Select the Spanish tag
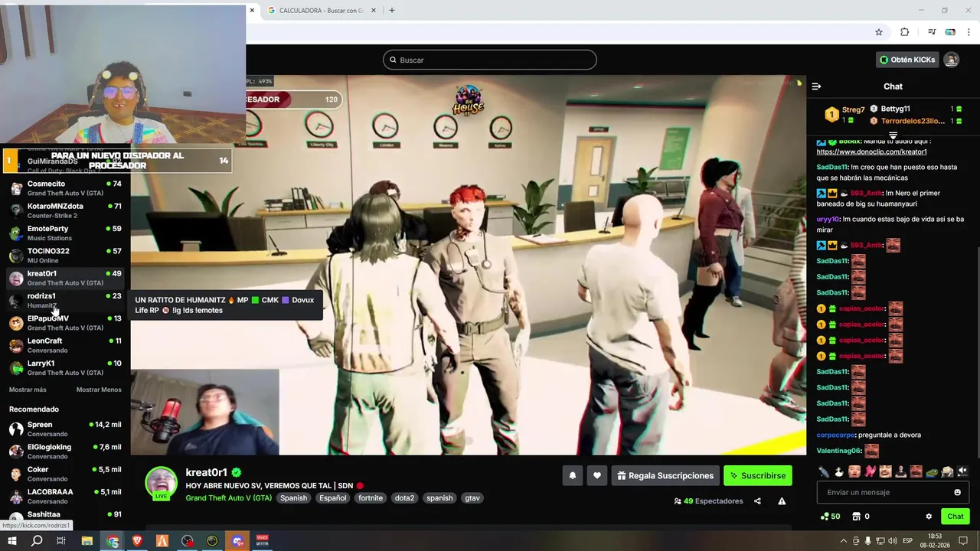980x551 pixels. (x=293, y=498)
